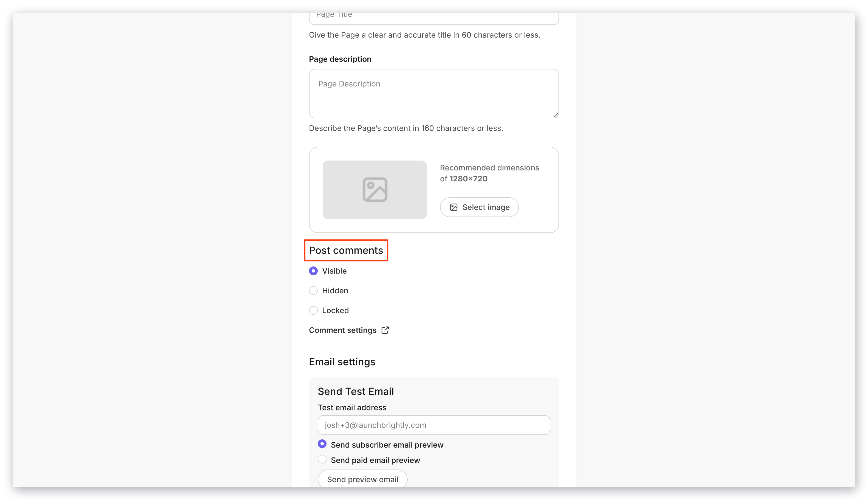
Task: Click the 'Recommended dimensions of 1280×720' text
Action: pos(489,173)
